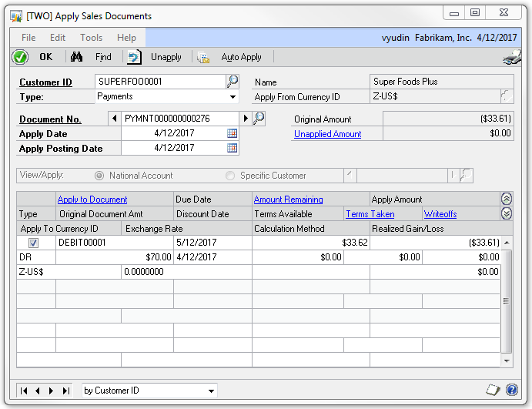The width and height of the screenshot is (532, 409).
Task: Expand grid rows with double-down arrow
Action: point(506,213)
